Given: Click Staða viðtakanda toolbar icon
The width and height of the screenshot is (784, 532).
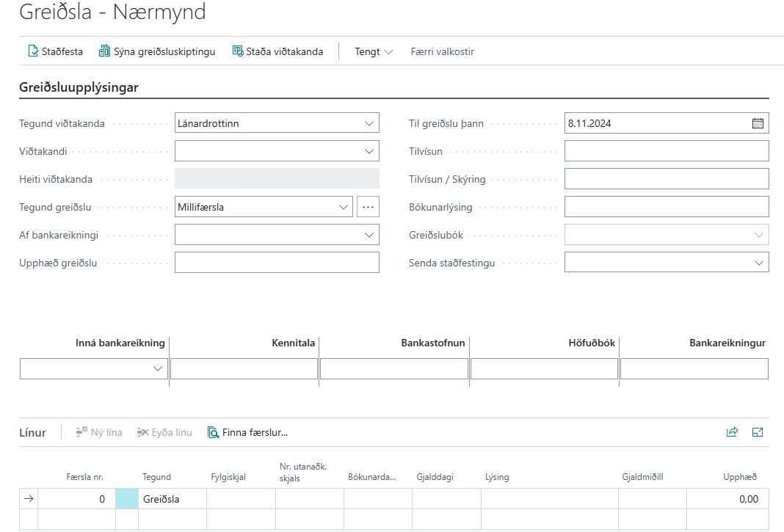Looking at the screenshot, I should tap(238, 51).
